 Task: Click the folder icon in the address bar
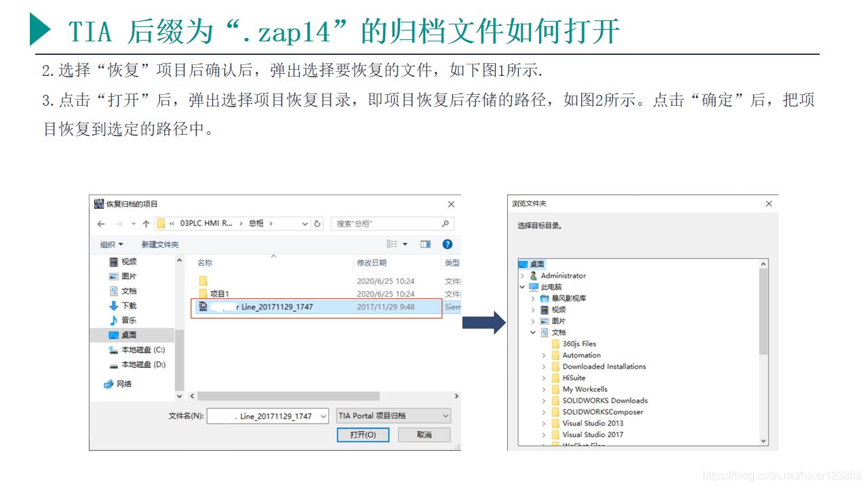click(161, 224)
